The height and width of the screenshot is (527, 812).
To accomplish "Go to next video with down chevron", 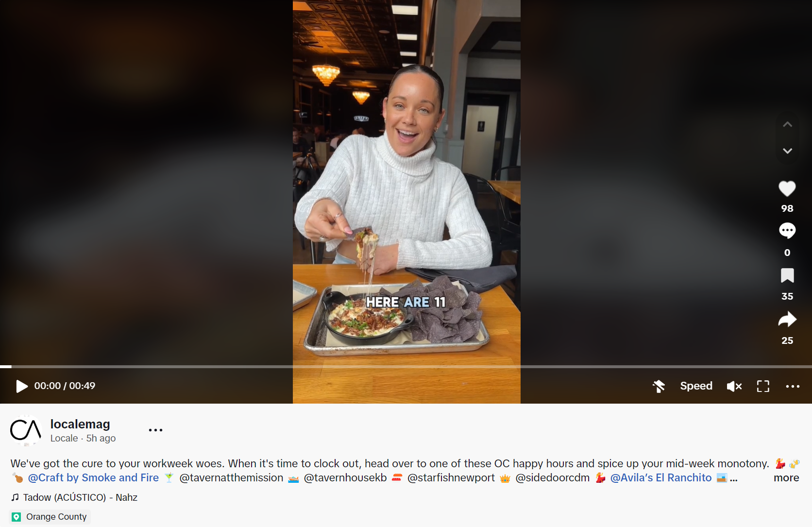I will (x=788, y=151).
